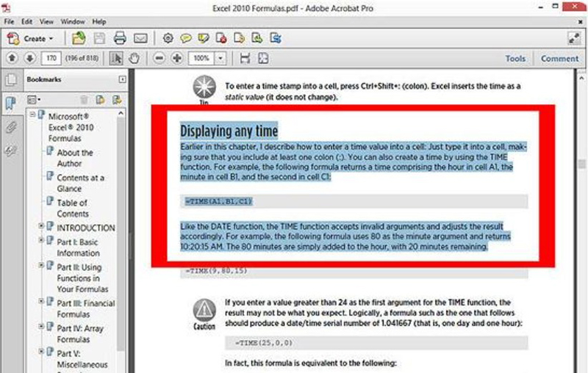Expand the INTRODUCTION bookmark node
This screenshot has height=373, width=588.
(x=42, y=228)
